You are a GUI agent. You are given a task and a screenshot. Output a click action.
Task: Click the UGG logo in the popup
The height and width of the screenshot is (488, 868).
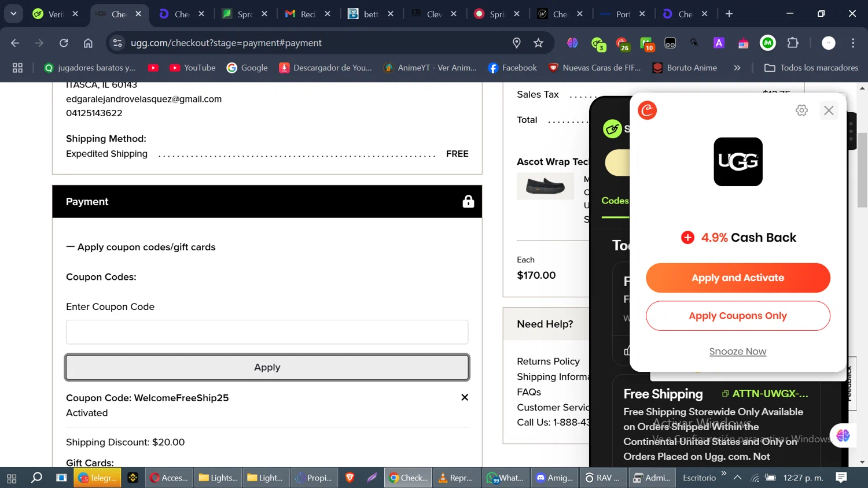pyautogui.click(x=738, y=162)
